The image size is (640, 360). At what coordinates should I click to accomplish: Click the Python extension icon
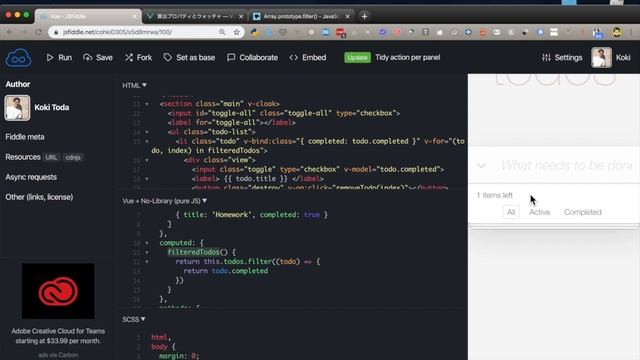255,32
